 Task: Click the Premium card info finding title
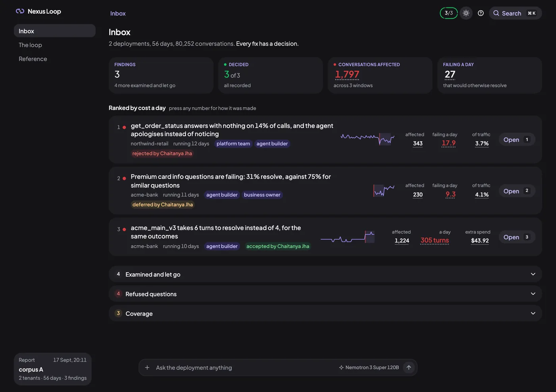[231, 181]
